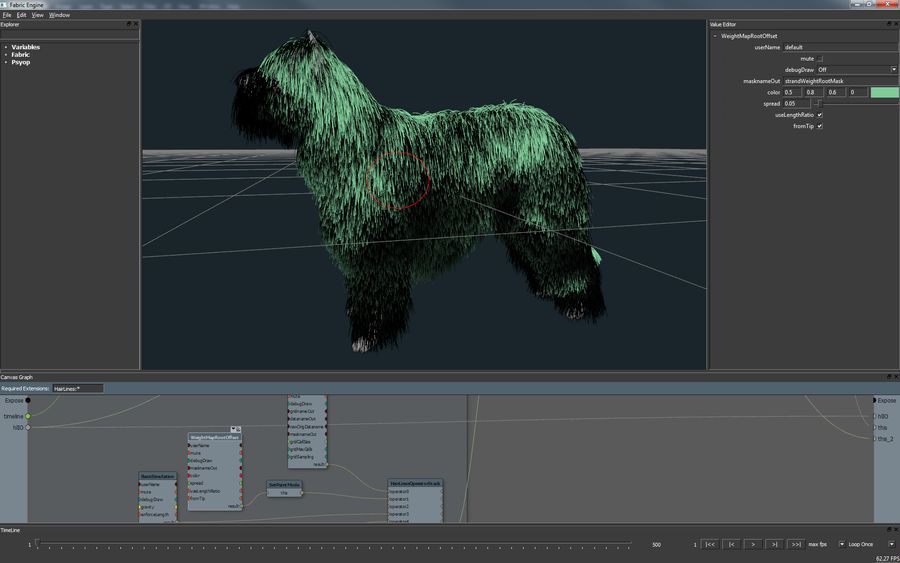This screenshot has width=900, height=563.
Task: Open the green color swatch picker
Action: pyautogui.click(x=884, y=92)
